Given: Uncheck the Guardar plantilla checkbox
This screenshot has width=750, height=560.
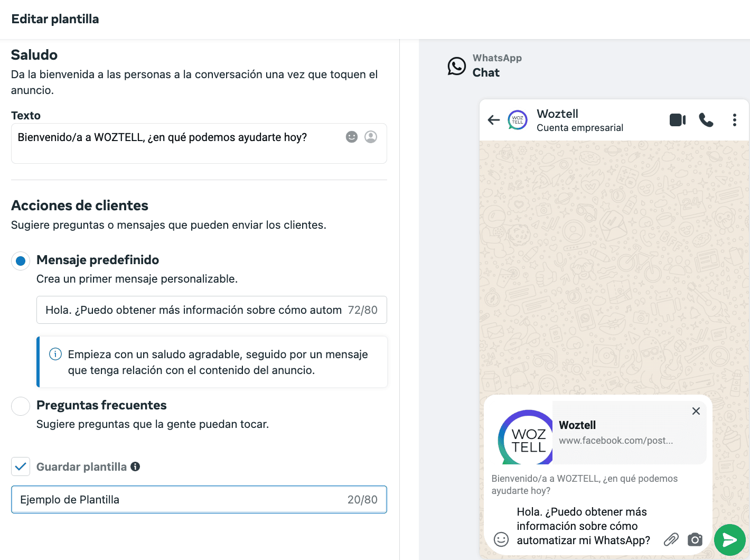Looking at the screenshot, I should [21, 466].
